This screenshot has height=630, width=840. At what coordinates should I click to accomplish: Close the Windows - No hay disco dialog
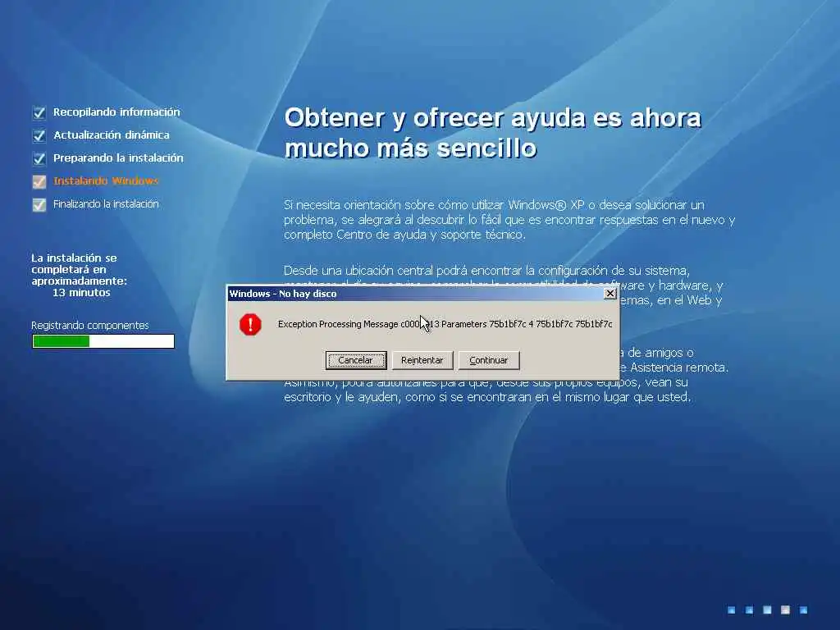(609, 294)
